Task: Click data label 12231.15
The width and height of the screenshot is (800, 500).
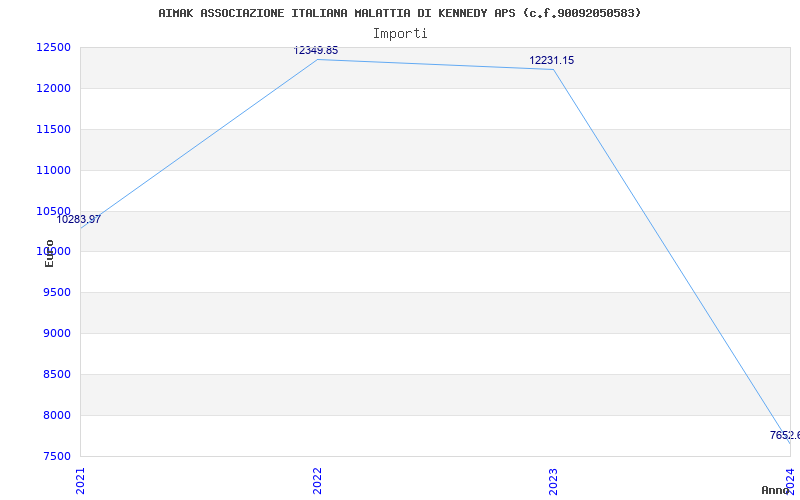Action: [552, 60]
